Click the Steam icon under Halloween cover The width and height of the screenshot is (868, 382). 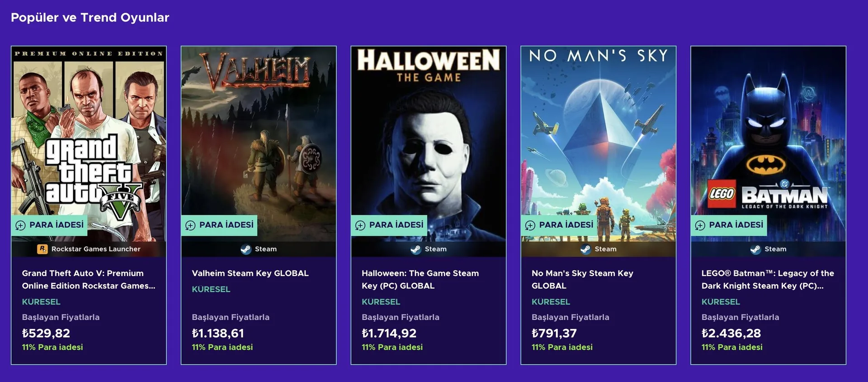click(416, 249)
